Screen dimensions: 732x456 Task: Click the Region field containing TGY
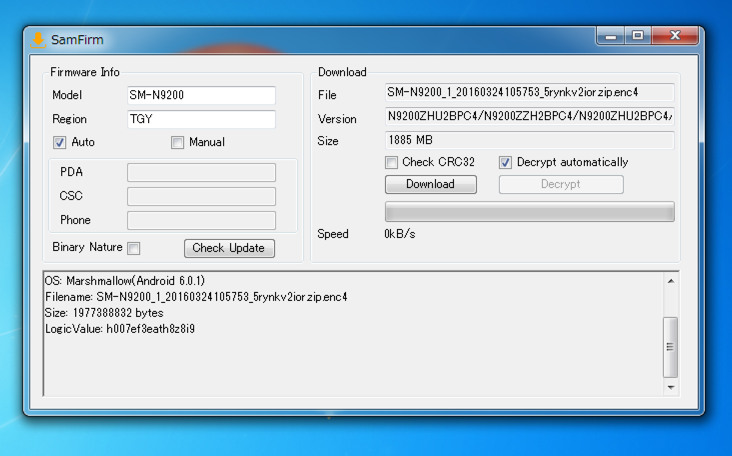tap(201, 119)
